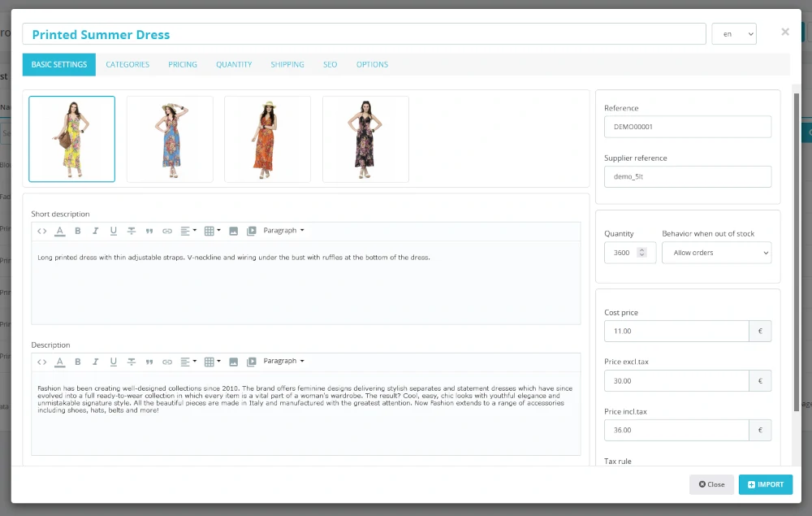This screenshot has height=516, width=812.
Task: Switch to the PRICING tab
Action: pos(182,64)
